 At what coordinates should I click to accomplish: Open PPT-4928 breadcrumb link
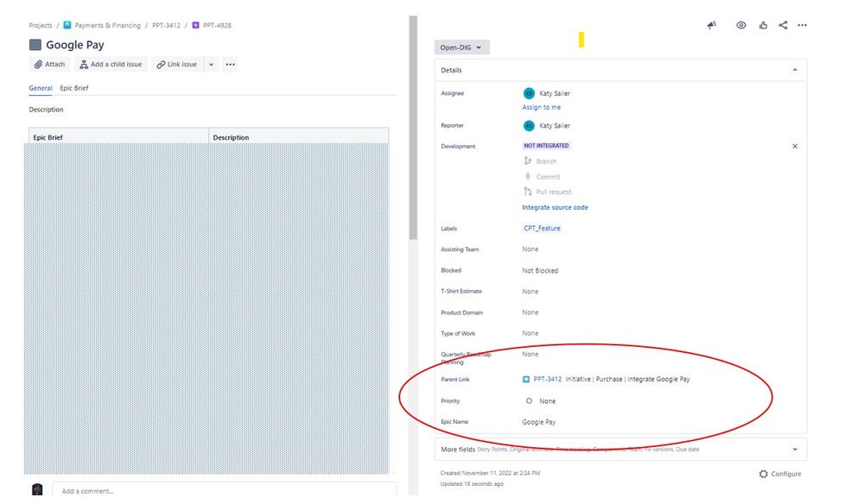217,25
